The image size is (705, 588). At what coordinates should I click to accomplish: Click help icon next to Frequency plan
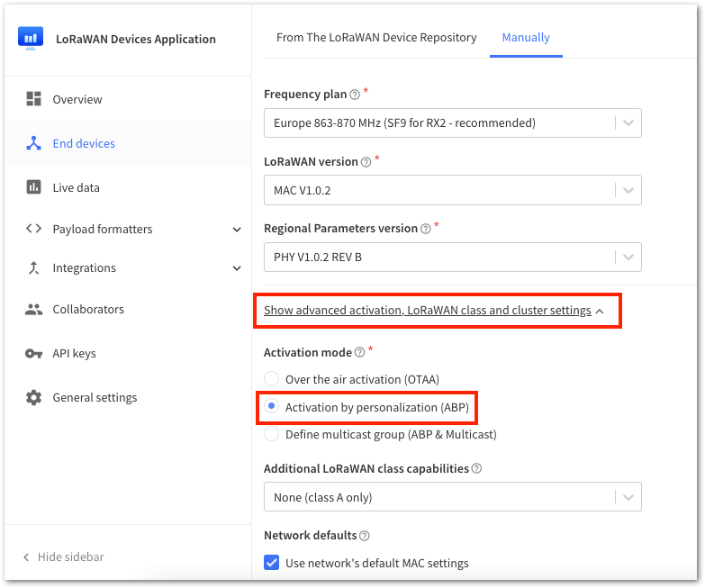click(x=355, y=95)
